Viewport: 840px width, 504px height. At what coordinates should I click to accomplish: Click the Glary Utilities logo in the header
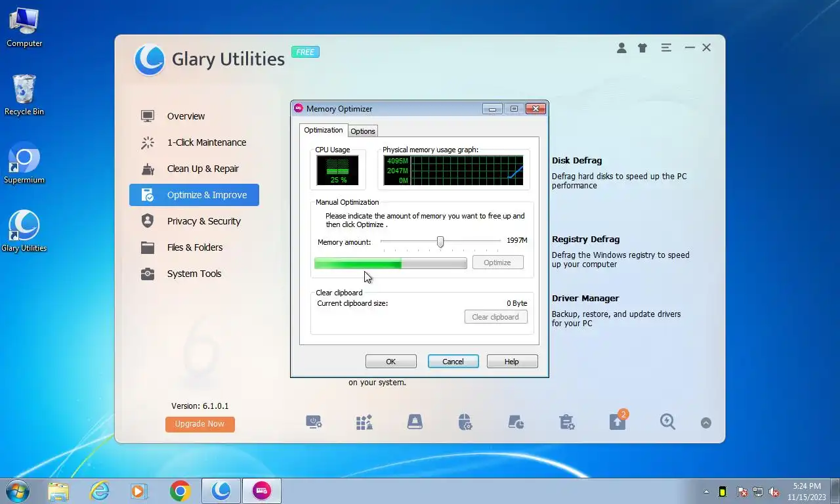click(150, 60)
